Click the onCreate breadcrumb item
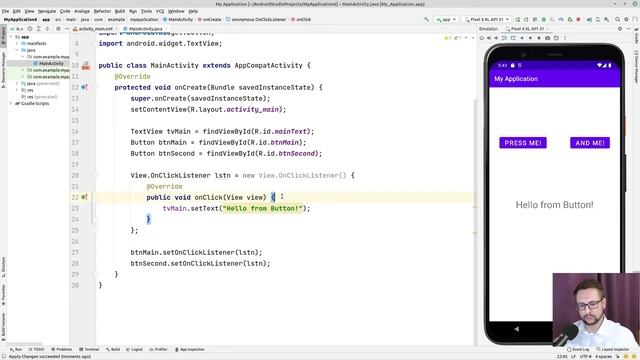The height and width of the screenshot is (360, 640). (210, 19)
